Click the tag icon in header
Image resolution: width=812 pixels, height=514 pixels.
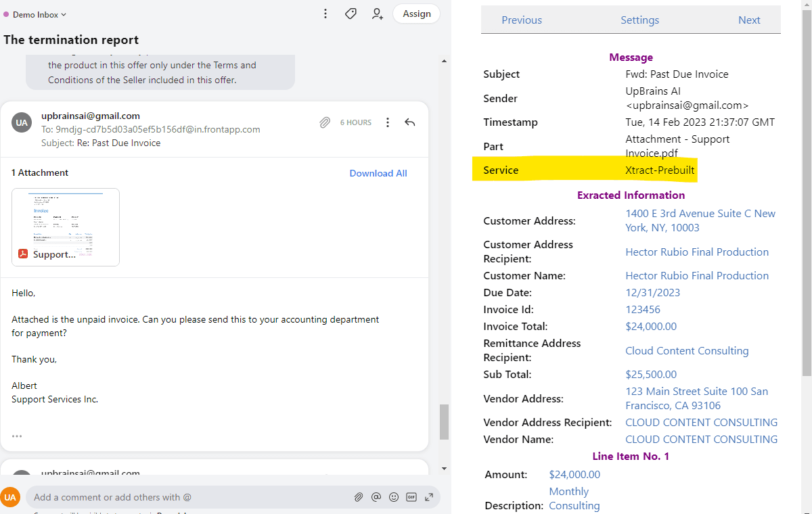(351, 14)
